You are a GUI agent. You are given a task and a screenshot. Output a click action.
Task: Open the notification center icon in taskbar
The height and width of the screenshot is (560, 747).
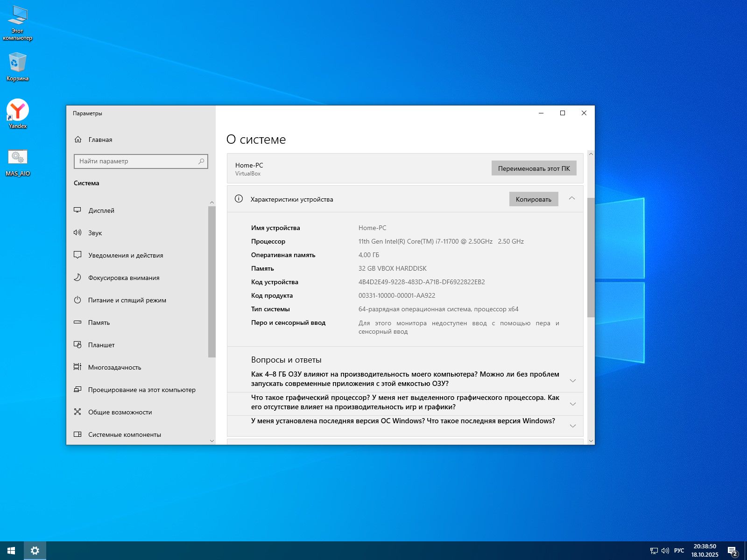point(732,551)
